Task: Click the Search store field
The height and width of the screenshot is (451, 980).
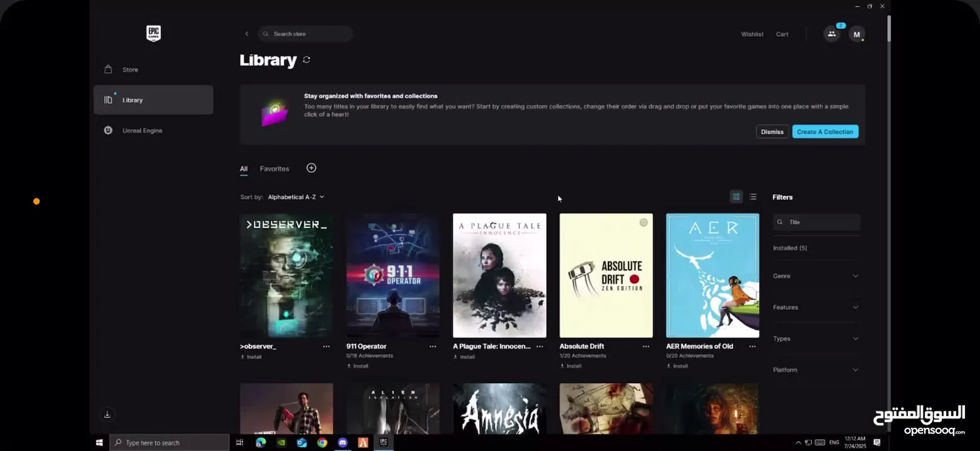Action: [305, 34]
